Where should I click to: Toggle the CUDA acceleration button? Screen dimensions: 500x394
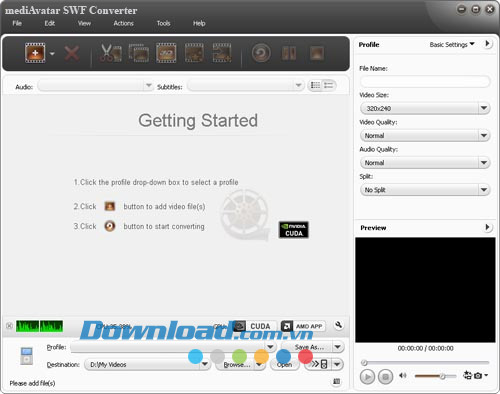[255, 326]
